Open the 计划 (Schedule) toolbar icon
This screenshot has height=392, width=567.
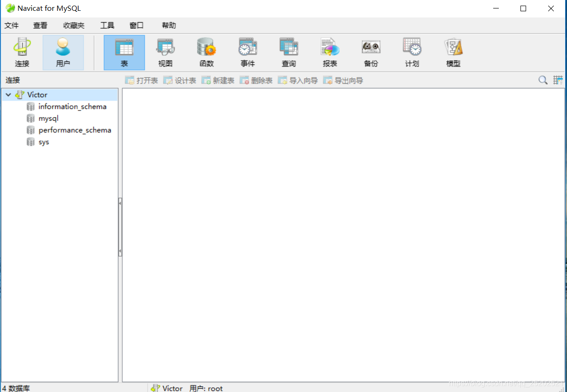point(412,53)
